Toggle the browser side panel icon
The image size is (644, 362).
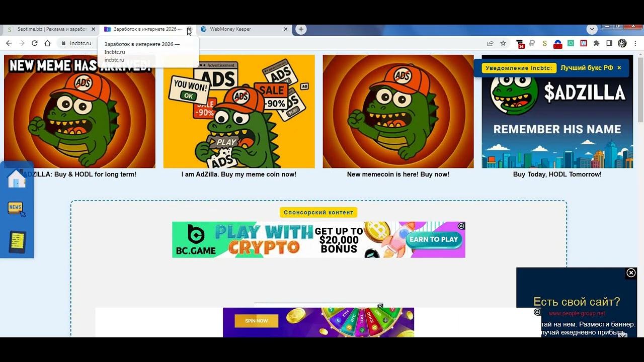pos(609,43)
